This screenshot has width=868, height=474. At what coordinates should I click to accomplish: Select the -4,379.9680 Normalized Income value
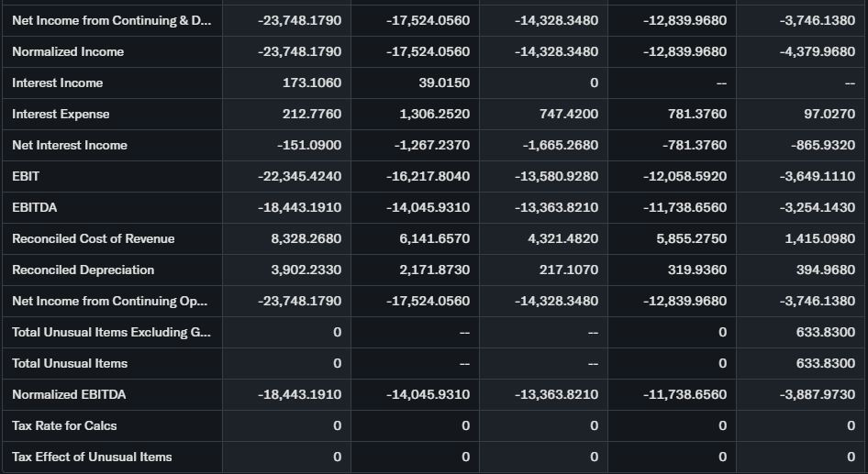pos(818,52)
